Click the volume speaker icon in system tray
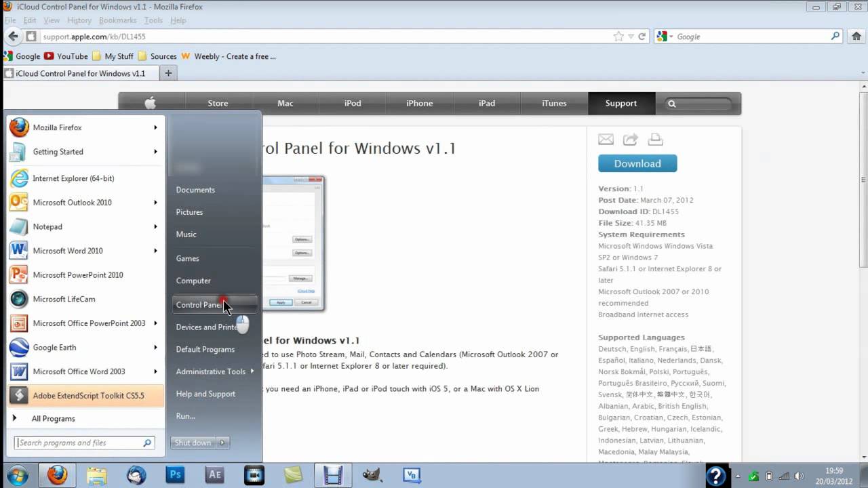This screenshot has height=488, width=868. tap(800, 476)
